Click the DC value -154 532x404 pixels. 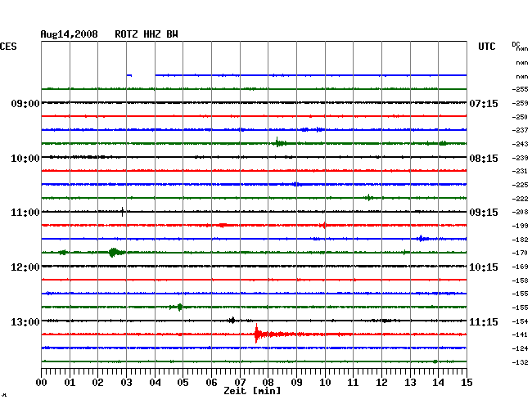point(520,321)
